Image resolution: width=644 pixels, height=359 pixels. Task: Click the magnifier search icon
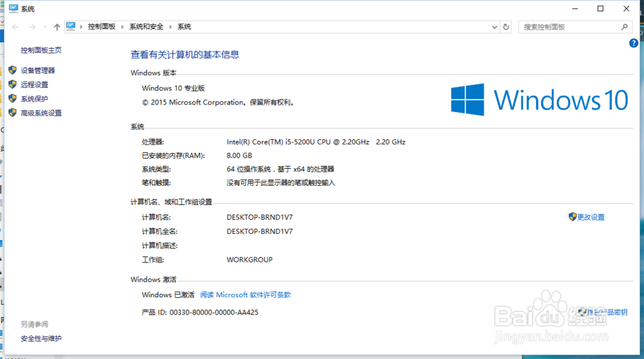624,26
